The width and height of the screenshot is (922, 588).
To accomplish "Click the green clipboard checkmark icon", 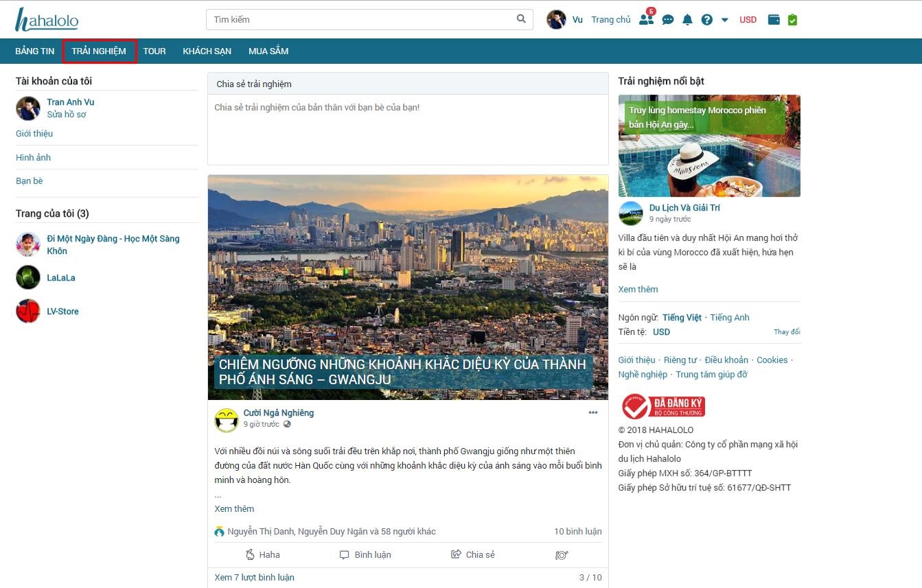I will coord(792,20).
